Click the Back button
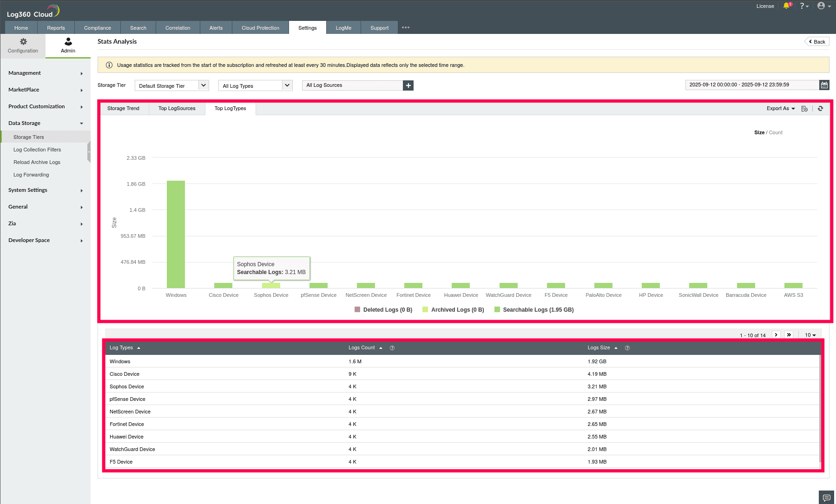Viewport: 836px width, 504px height. 817,42
